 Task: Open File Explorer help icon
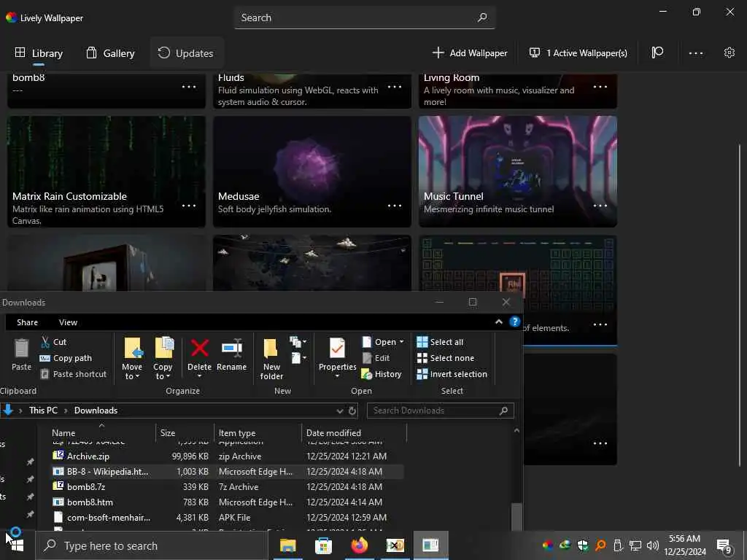pyautogui.click(x=514, y=322)
